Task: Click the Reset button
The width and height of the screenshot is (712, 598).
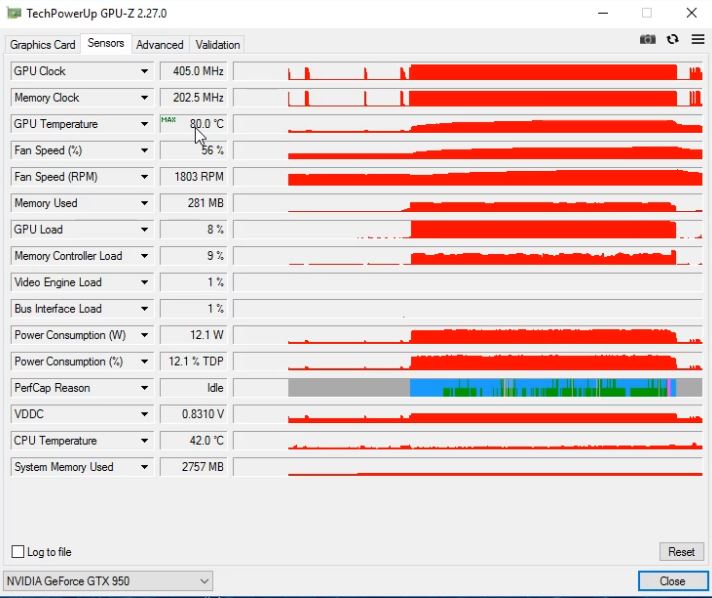Action: coord(681,552)
